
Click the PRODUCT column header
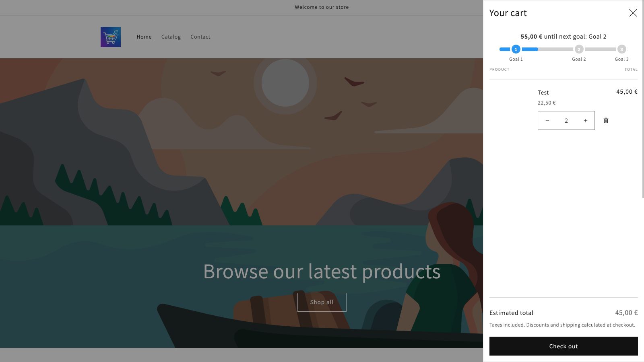tap(500, 70)
